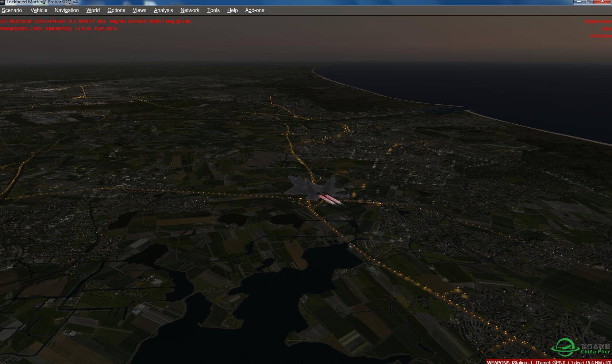The image size is (612, 364).
Task: Open the Navigation menu
Action: click(66, 10)
